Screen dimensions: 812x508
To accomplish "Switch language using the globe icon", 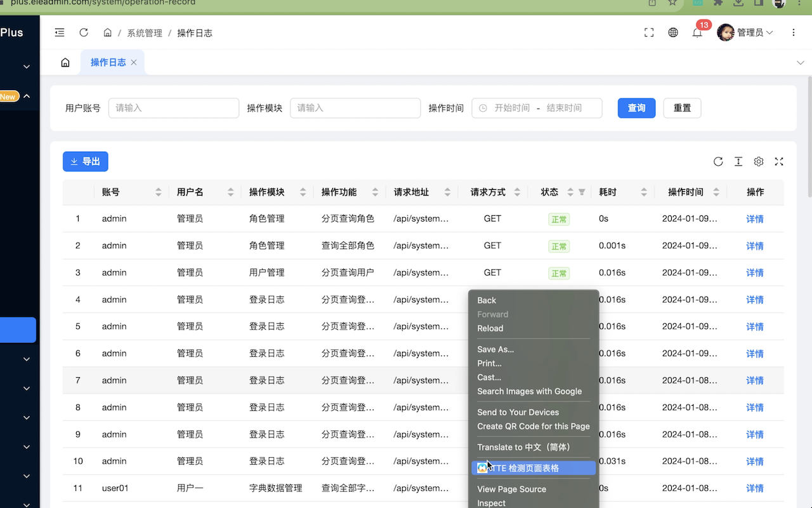I will coord(672,32).
